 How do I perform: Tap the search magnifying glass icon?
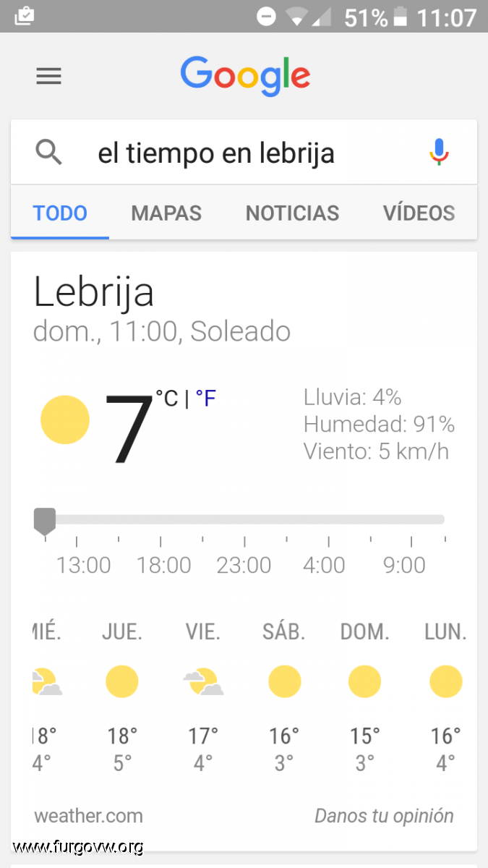tap(48, 153)
